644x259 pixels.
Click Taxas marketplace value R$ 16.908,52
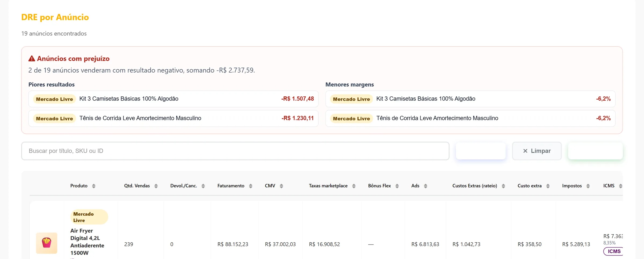click(x=324, y=245)
